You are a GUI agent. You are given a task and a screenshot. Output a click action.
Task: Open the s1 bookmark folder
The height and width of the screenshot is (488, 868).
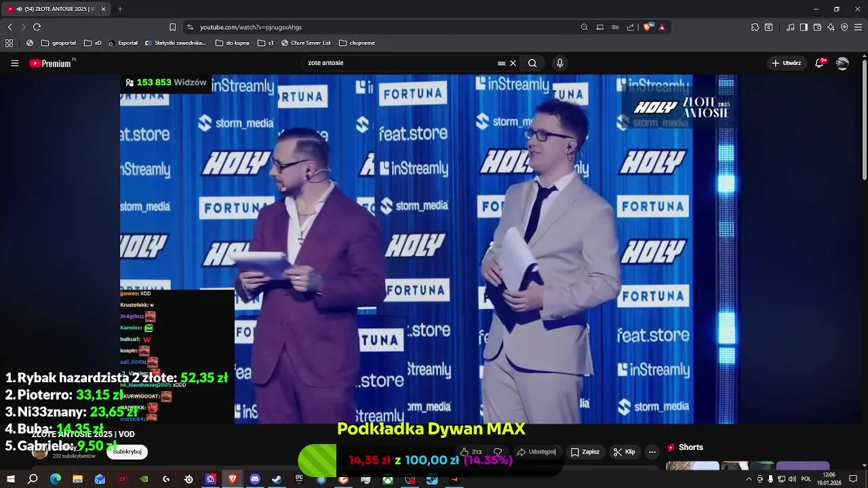pos(266,43)
